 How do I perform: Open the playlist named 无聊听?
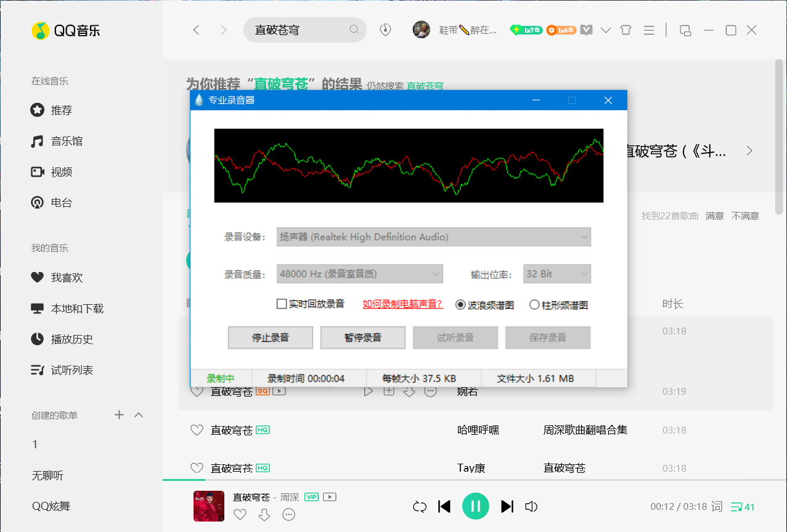(x=48, y=475)
